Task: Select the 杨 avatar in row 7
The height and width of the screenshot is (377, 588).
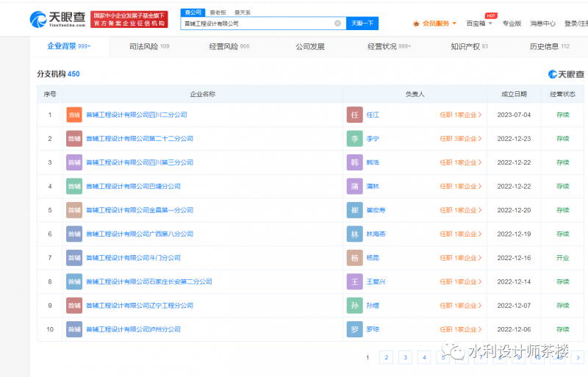Action: point(355,258)
